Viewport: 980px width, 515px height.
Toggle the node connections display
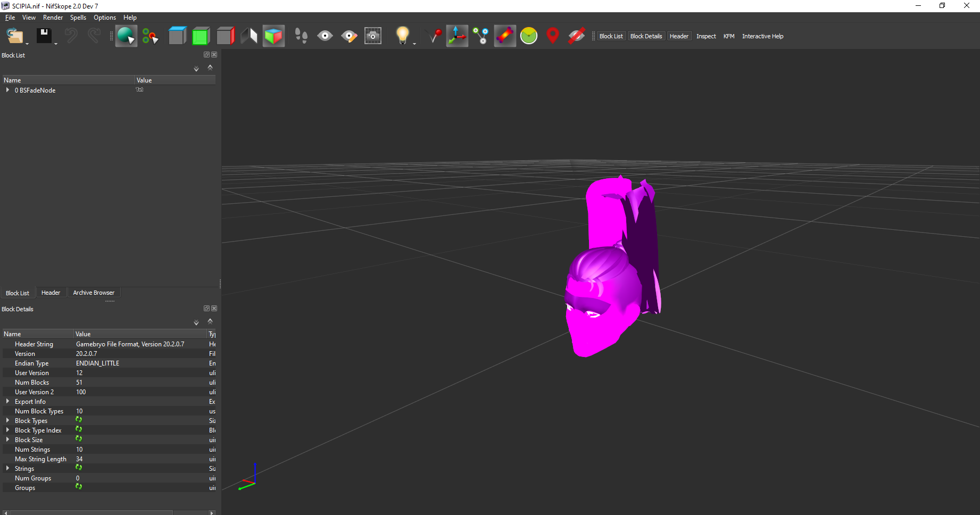pos(481,36)
